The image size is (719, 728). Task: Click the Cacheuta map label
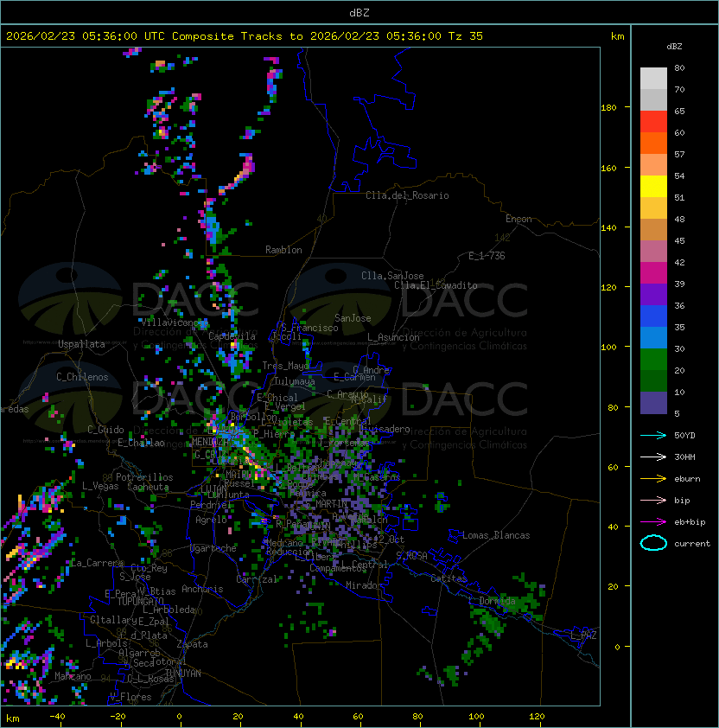pos(148,487)
